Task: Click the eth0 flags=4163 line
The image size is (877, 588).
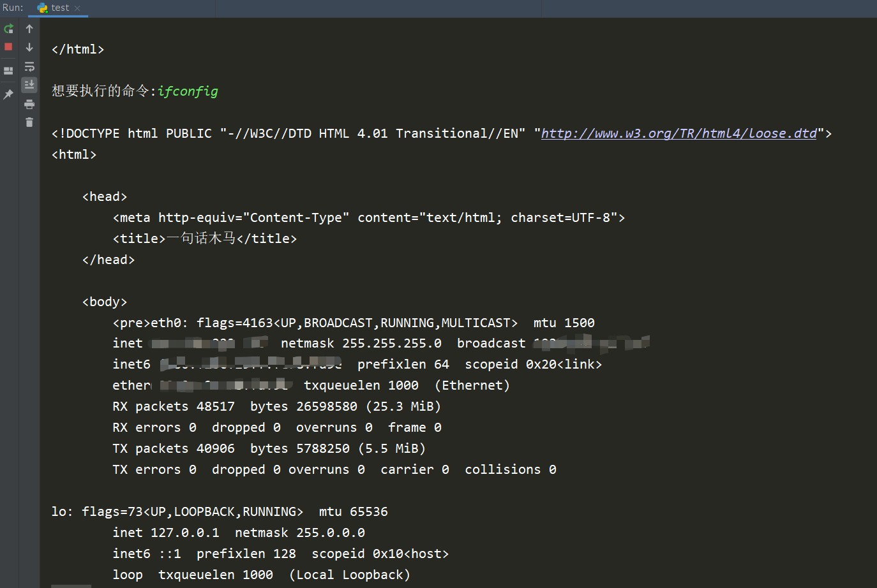Action: (354, 323)
